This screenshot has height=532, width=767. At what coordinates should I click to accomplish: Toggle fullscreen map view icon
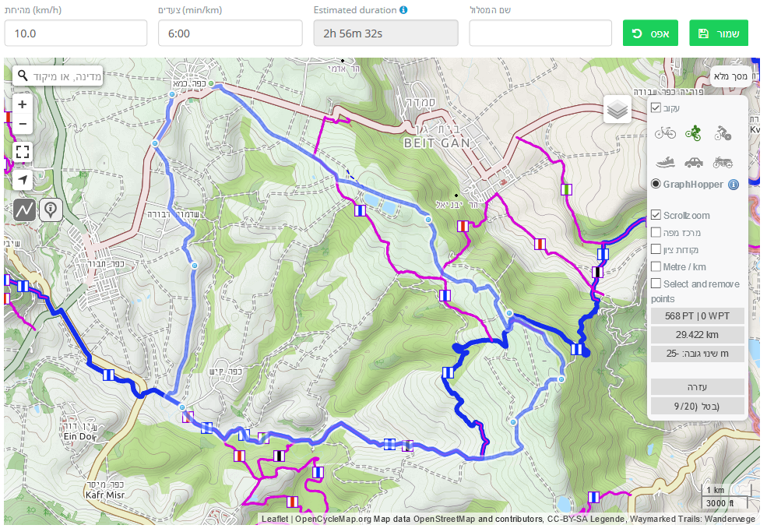tap(23, 152)
